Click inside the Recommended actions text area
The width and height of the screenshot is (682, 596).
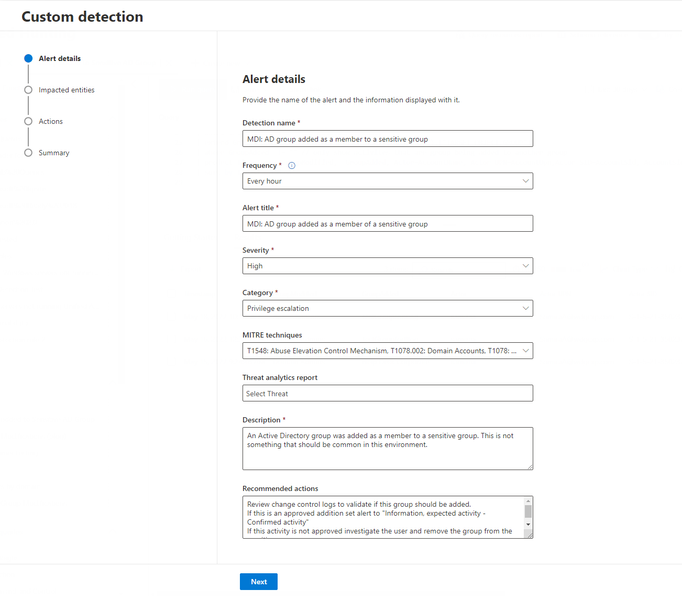(380, 517)
